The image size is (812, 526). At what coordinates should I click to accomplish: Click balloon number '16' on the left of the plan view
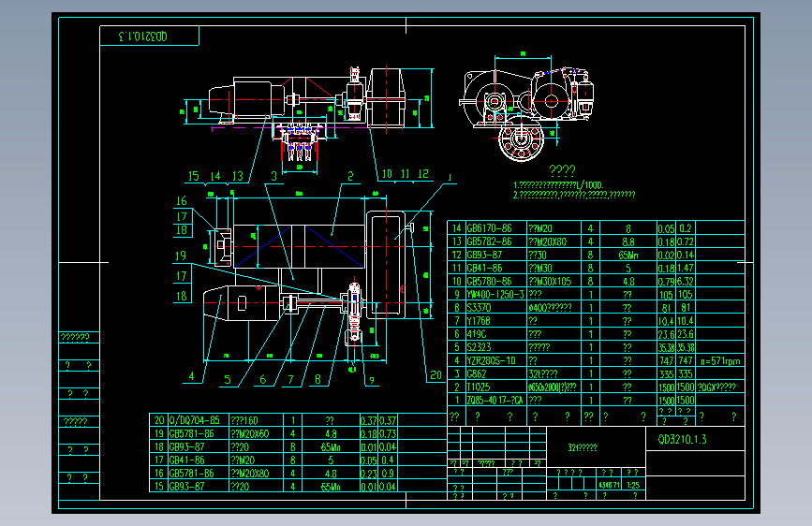[x=182, y=201]
